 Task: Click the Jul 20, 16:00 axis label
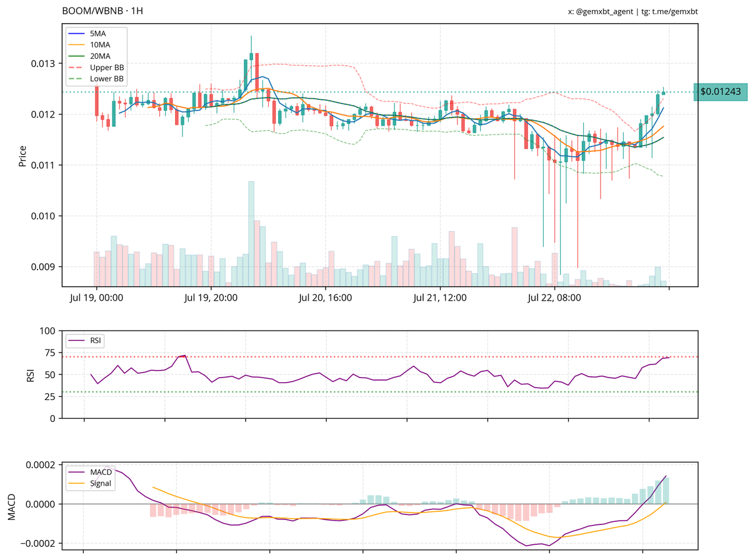pos(326,298)
